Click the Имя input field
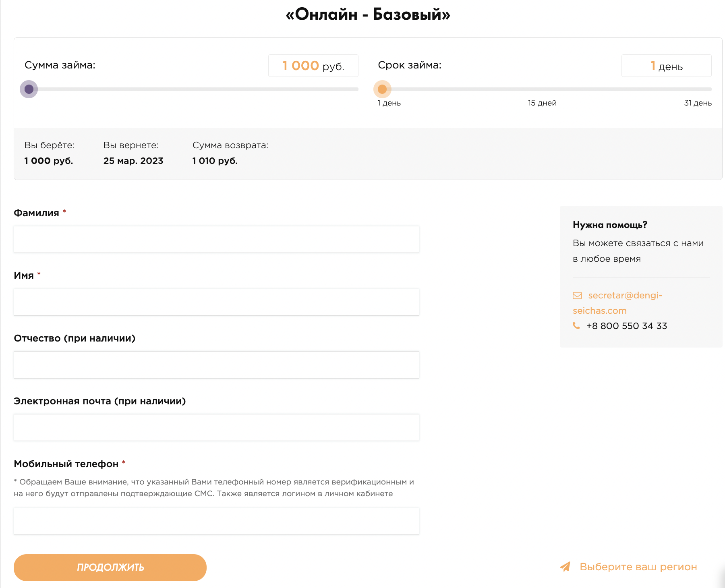 (x=216, y=302)
